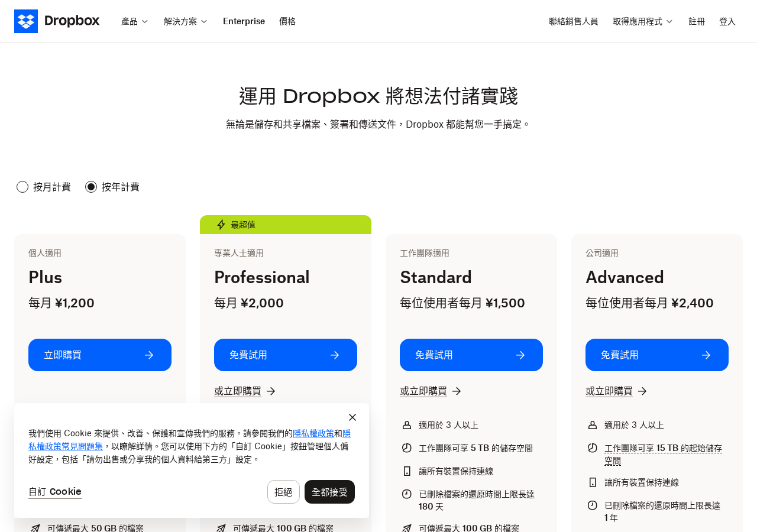757x532 pixels.
Task: Click arrow icon on Advanced 免費試用 button
Action: 706,355
